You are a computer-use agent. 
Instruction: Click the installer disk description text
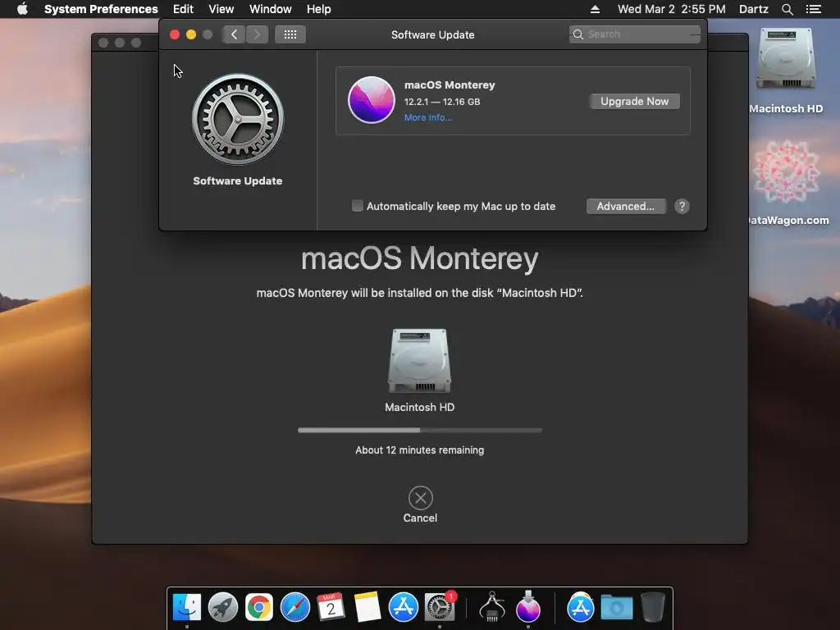(x=419, y=293)
